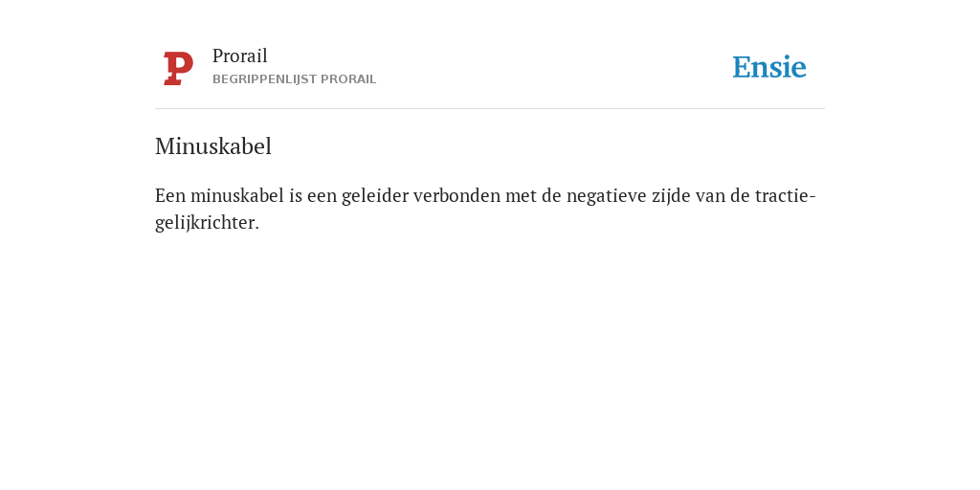Click the word 'PRORAIL' in the gray subtitle

tap(348, 79)
